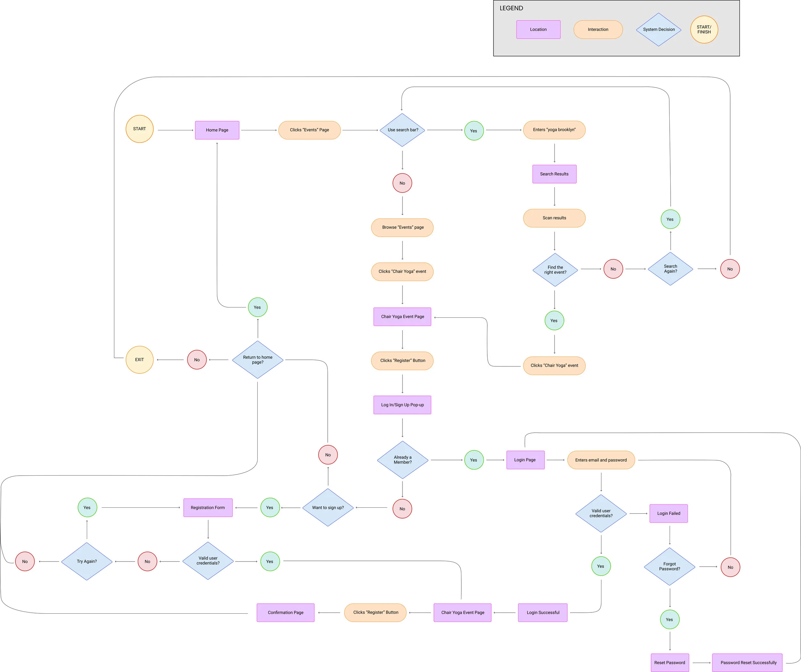Click the purple Confirmation Page swatch
This screenshot has height=672, width=801.
pos(285,612)
